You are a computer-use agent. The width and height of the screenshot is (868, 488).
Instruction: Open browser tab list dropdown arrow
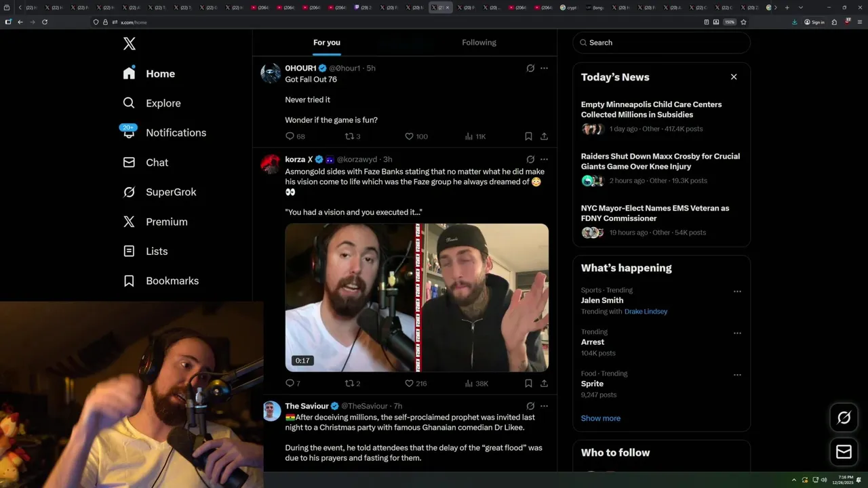tap(801, 7)
